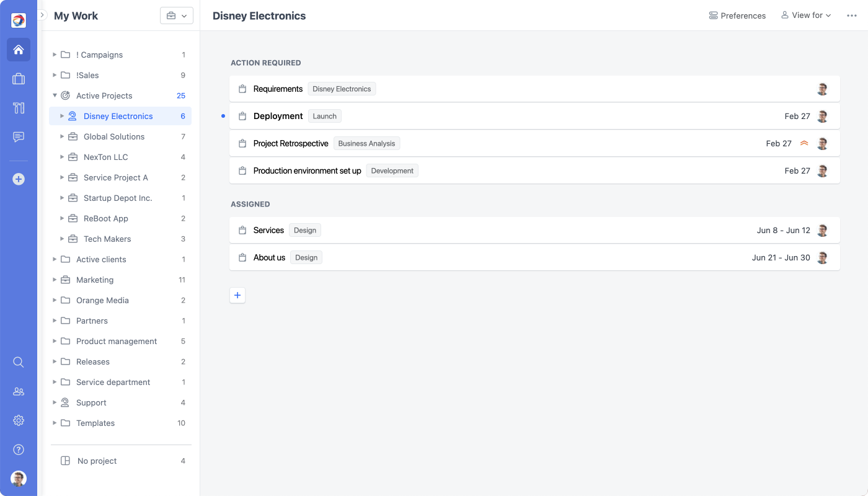Image resolution: width=868 pixels, height=496 pixels.
Task: Open the Requirements task
Action: tap(534, 89)
